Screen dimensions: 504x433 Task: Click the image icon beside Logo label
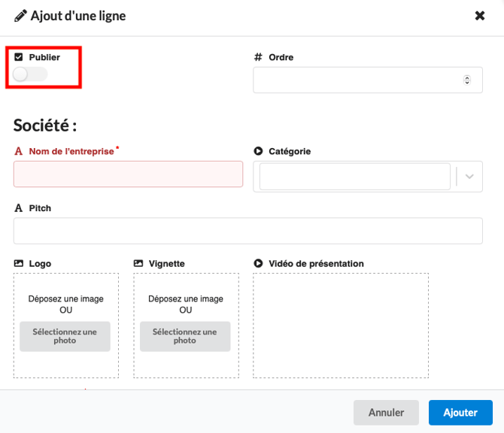[19, 264]
